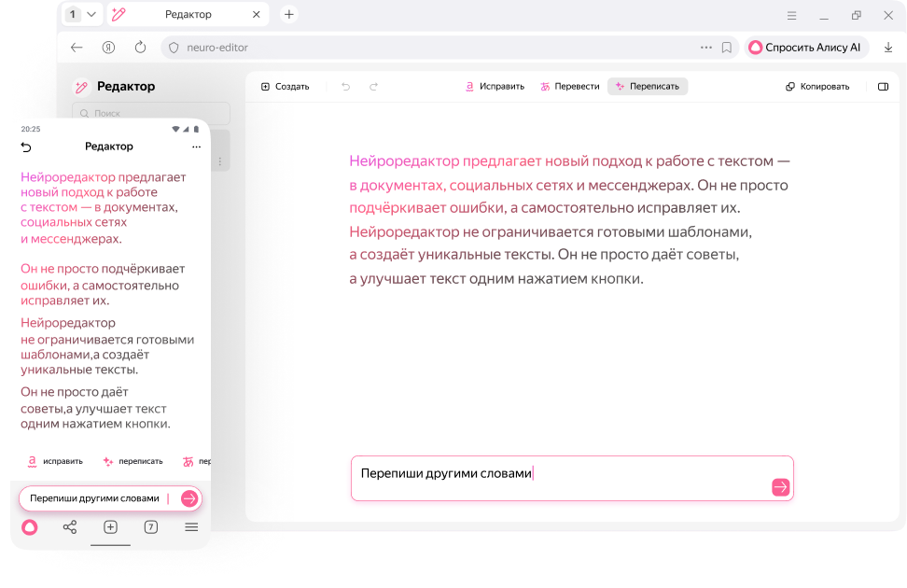Click the undo arrow icon in the editor toolbar
907x588 pixels.
click(x=345, y=86)
